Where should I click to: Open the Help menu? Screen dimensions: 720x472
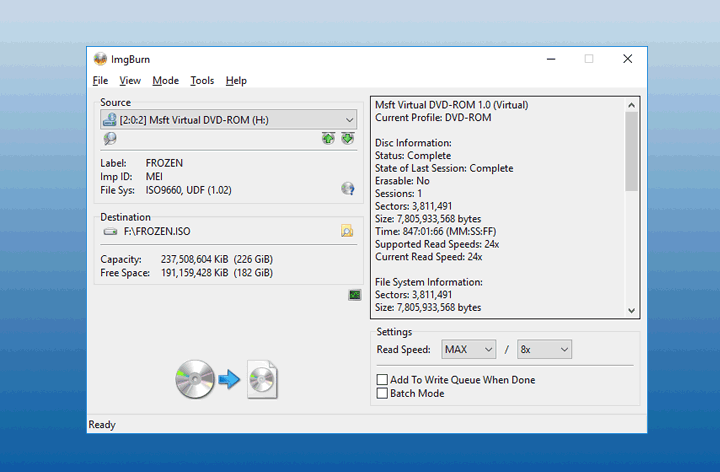tap(236, 80)
